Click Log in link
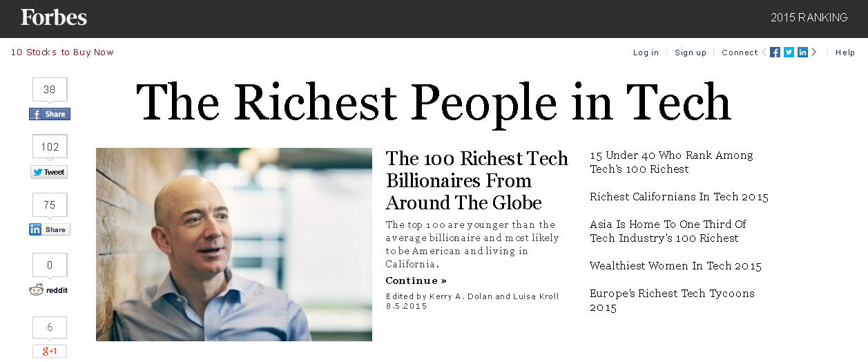Screen dimensions: 868x362 click(646, 53)
